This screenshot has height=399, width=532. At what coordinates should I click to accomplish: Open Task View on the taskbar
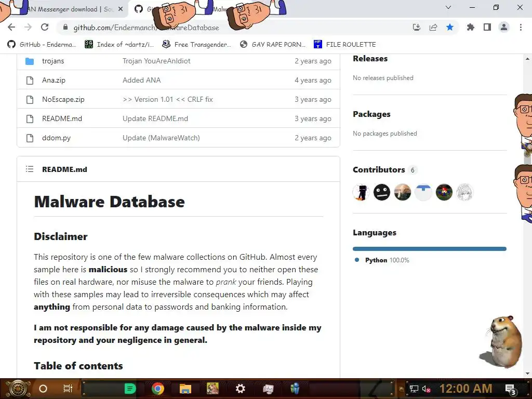pos(68,389)
